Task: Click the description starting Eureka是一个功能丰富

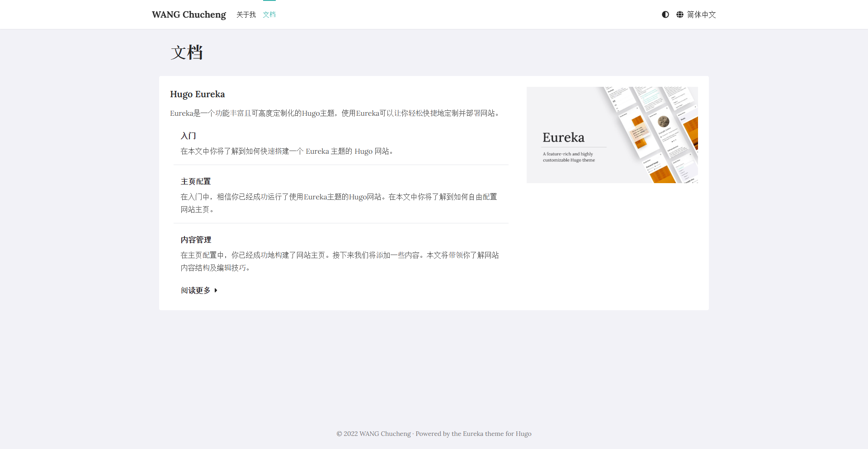Action: [336, 113]
